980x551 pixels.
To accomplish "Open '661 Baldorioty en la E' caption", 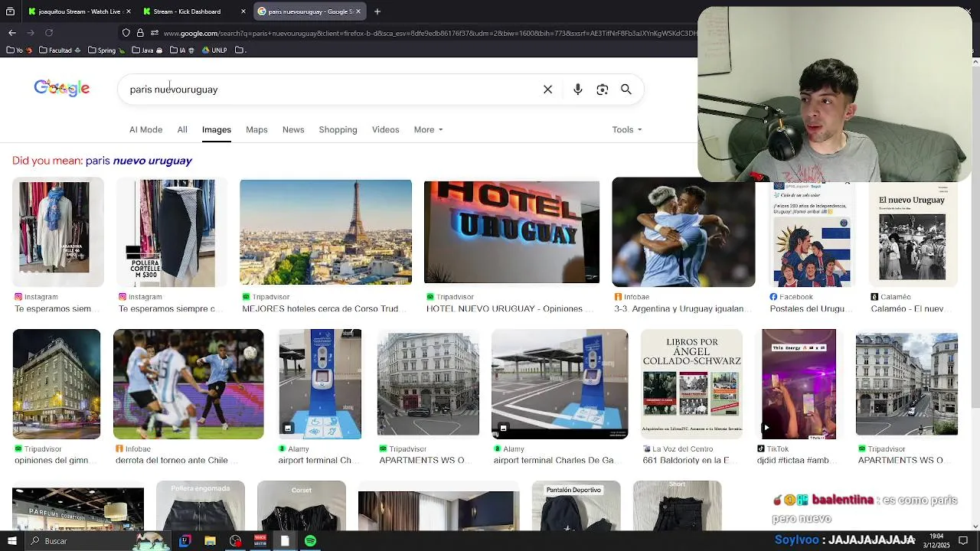I will coord(686,461).
